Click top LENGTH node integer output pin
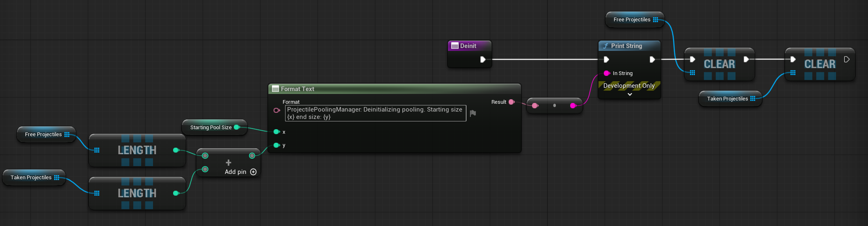The image size is (868, 226). click(176, 150)
